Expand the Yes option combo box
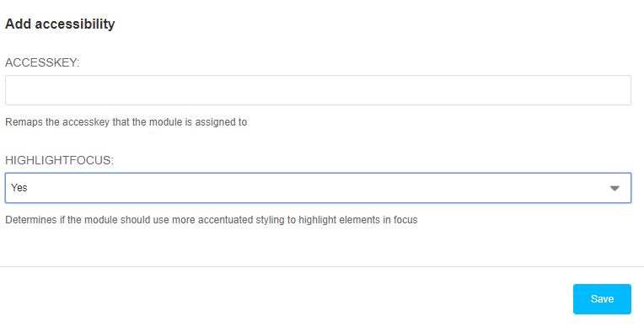644x327 pixels. 318,188
